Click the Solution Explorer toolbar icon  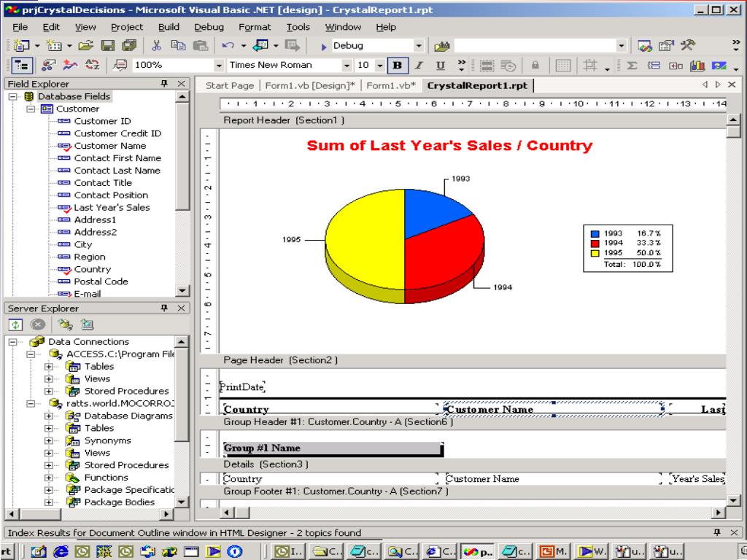(x=645, y=46)
